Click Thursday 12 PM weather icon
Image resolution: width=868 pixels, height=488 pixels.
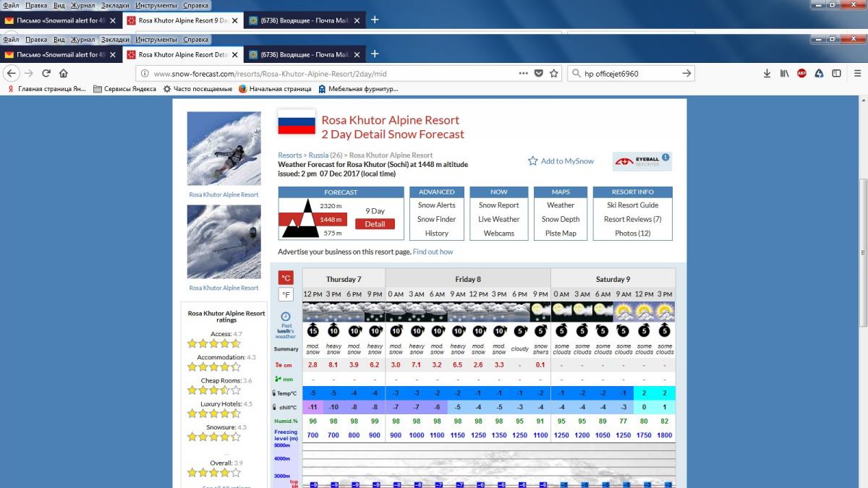point(312,312)
